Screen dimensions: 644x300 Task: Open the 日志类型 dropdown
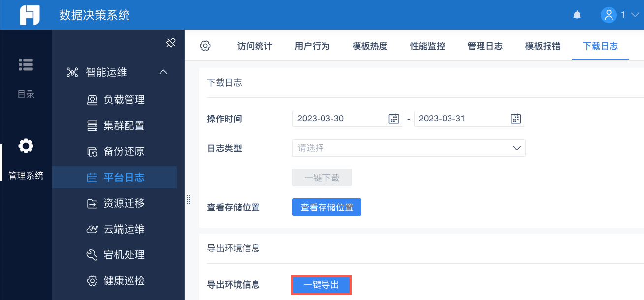409,148
